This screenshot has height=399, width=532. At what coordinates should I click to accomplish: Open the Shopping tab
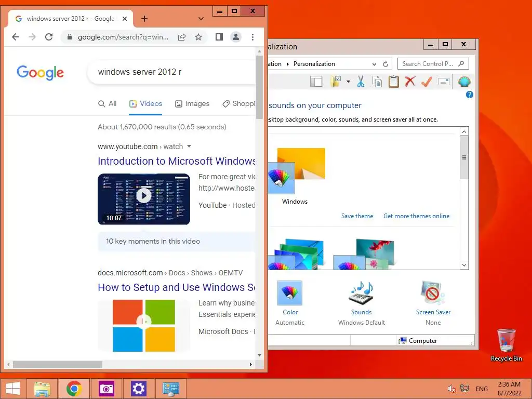[x=238, y=104]
